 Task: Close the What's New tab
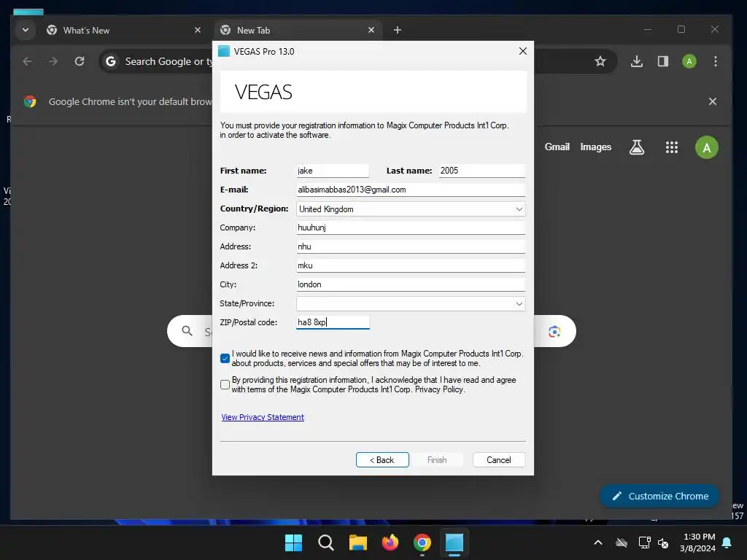pos(198,30)
